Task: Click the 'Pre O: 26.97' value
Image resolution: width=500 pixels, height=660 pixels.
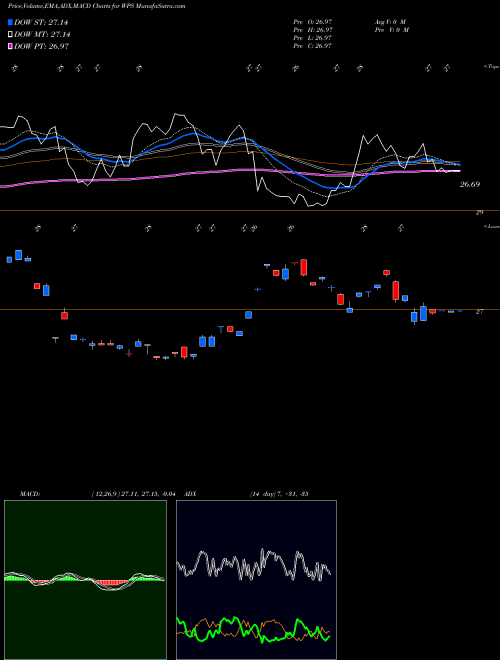Action: [313, 22]
